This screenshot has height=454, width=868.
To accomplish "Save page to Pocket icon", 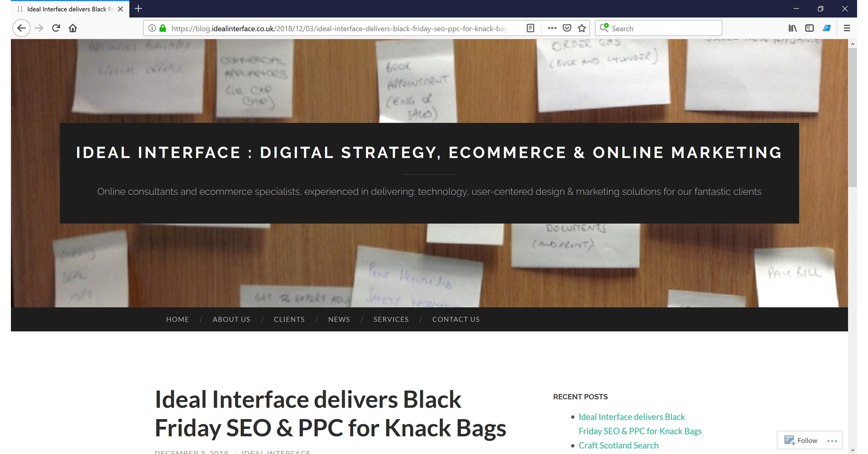I will [x=567, y=28].
